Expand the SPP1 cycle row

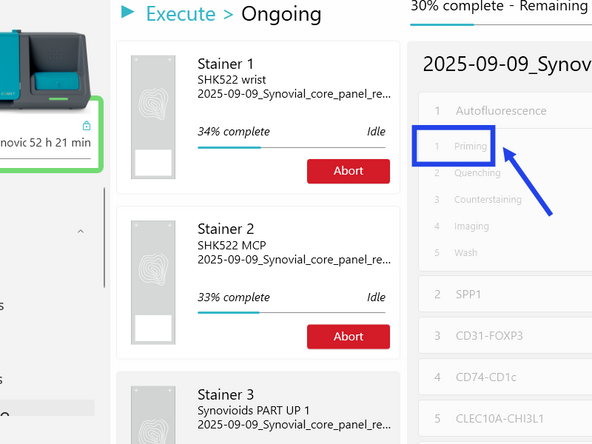(505, 294)
